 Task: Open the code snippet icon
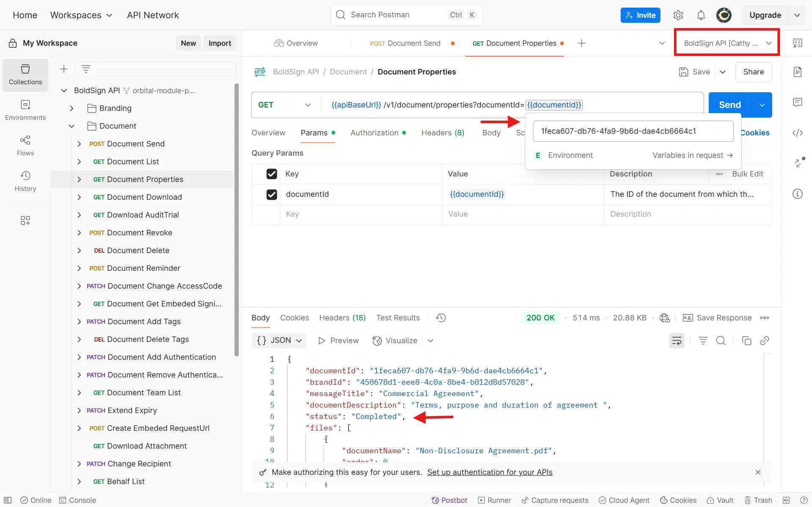798,133
